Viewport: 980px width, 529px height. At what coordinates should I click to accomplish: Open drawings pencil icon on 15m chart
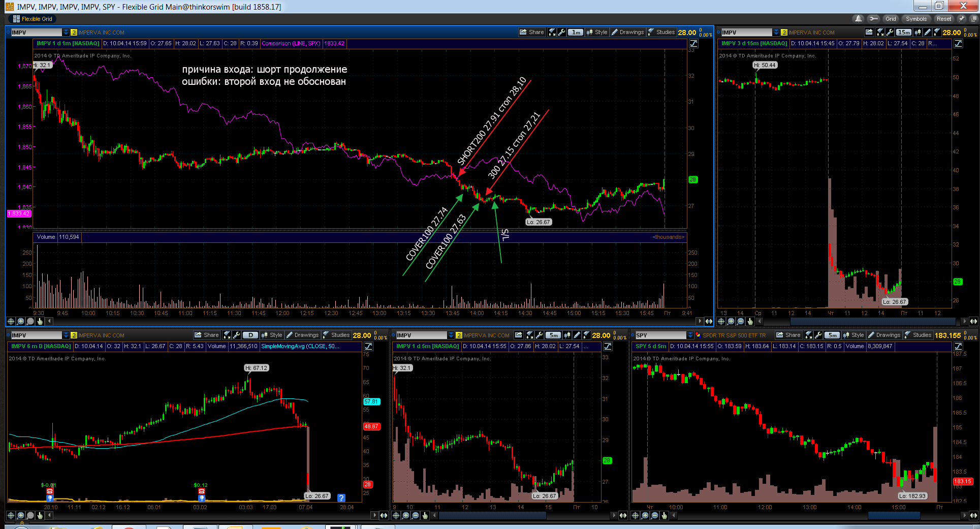928,32
